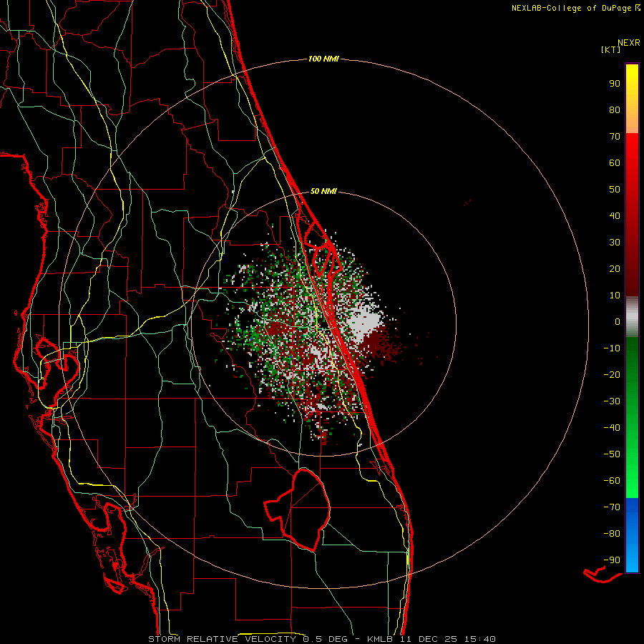Click the 40 value on velocity scale

[615, 216]
